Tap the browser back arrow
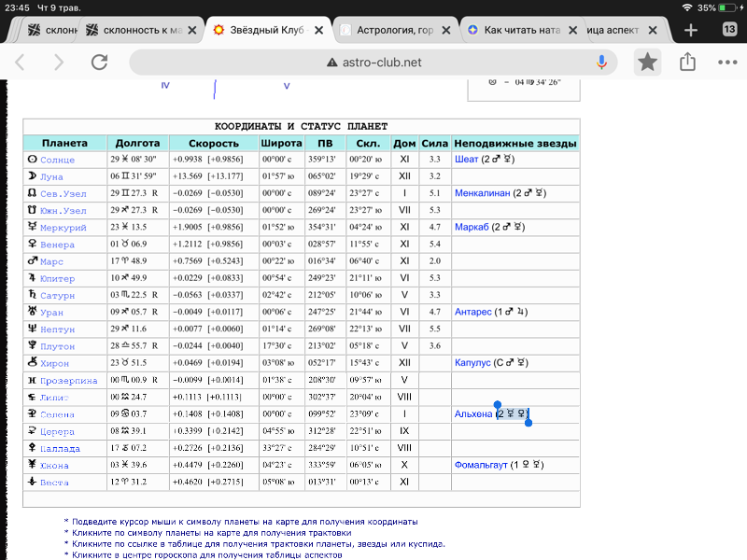The width and height of the screenshot is (747, 560). (x=20, y=63)
